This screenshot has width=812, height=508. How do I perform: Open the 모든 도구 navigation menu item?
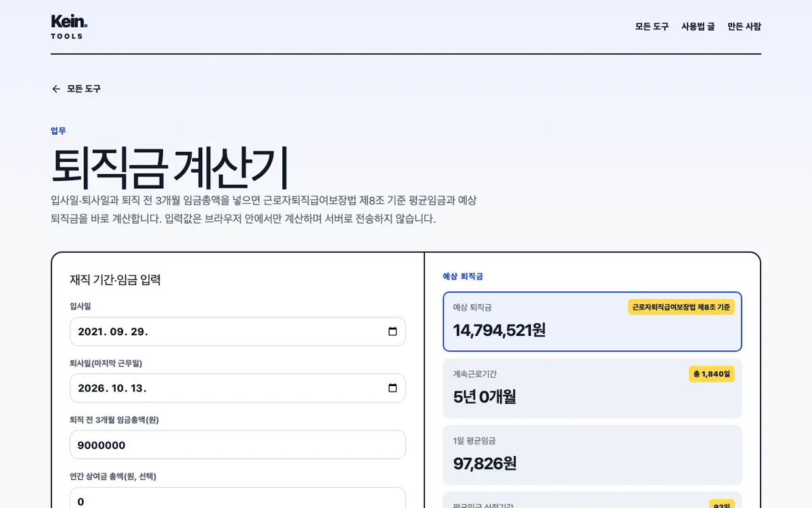(x=652, y=26)
